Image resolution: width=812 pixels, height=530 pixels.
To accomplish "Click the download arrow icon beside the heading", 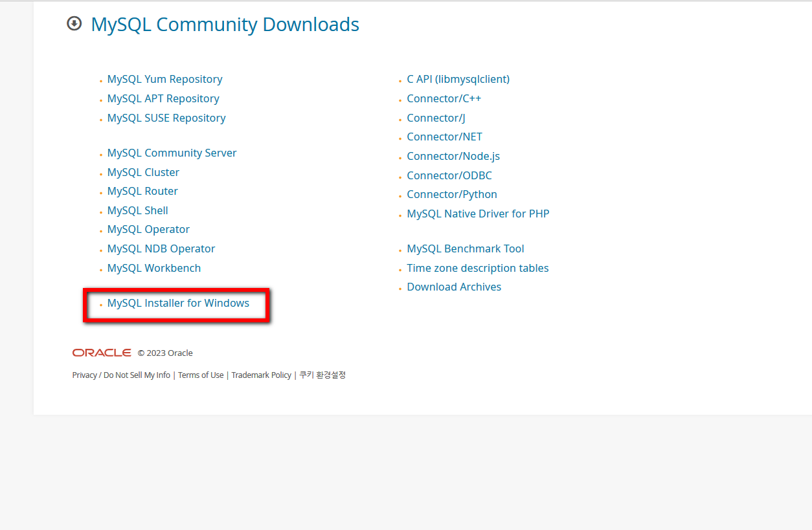I will [74, 24].
